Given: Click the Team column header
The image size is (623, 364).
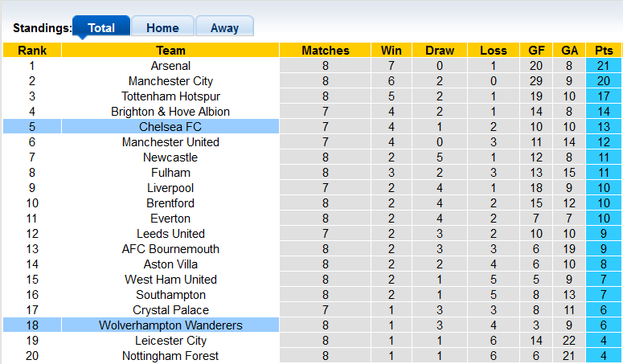Looking at the screenshot, I should tap(170, 51).
